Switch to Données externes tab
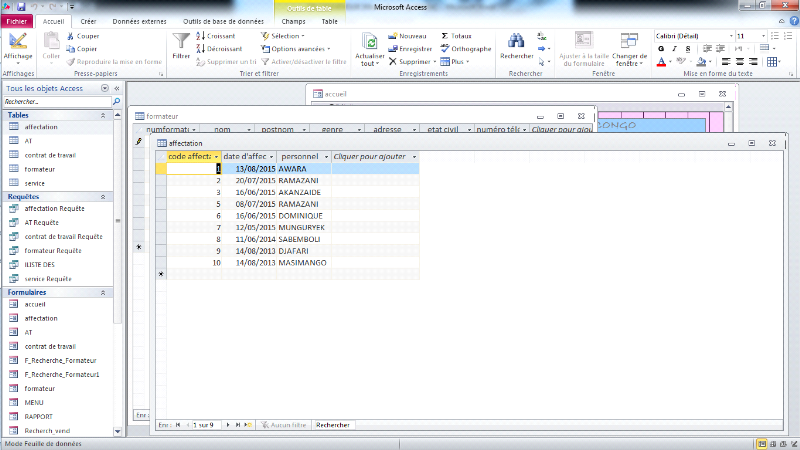 tap(139, 21)
